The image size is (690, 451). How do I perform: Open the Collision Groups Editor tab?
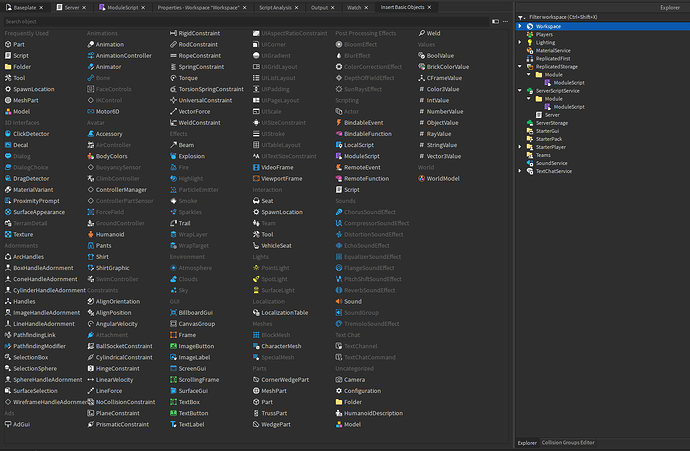568,443
